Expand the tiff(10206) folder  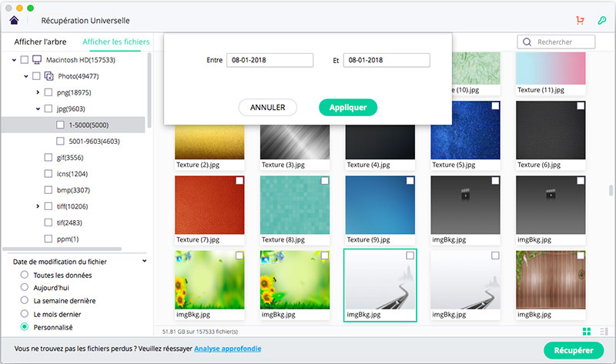coord(37,206)
